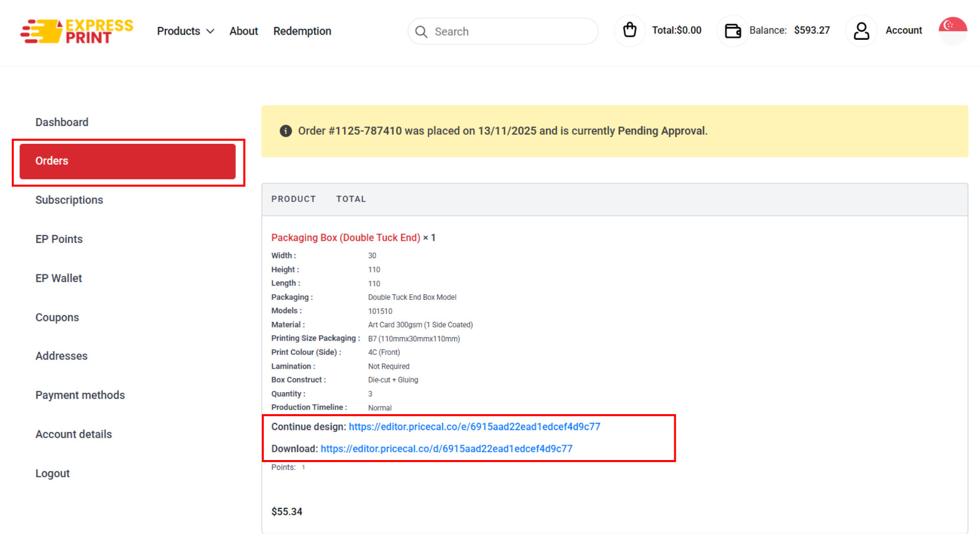Open the user account profile icon
Viewport: 980px width, 534px height.
tap(861, 31)
